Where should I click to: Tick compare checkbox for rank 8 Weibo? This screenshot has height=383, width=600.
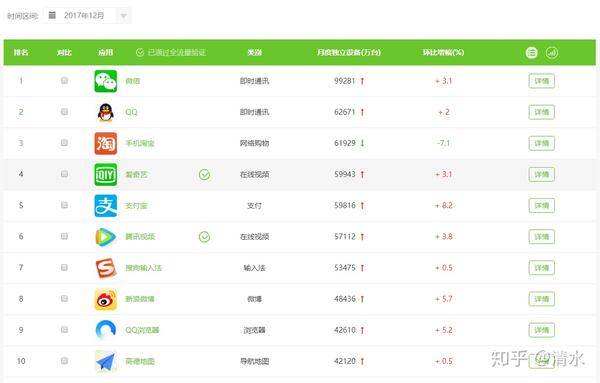(x=64, y=298)
